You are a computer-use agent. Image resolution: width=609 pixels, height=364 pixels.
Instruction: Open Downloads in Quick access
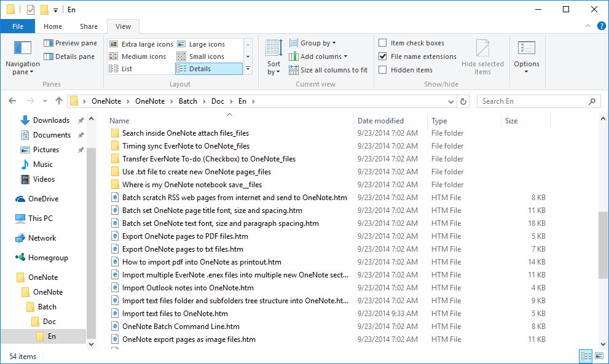(51, 120)
